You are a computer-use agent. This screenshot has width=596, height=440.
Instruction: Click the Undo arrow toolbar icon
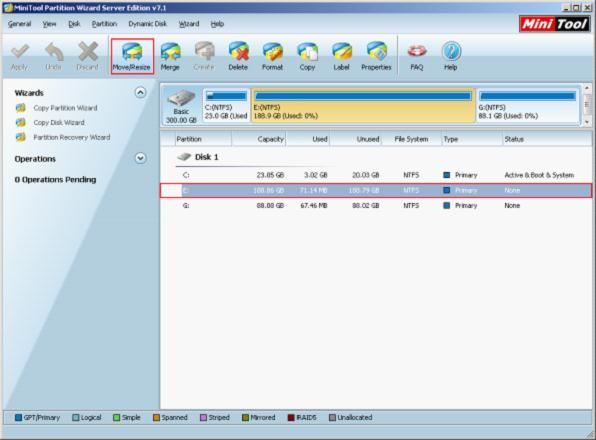(x=54, y=52)
